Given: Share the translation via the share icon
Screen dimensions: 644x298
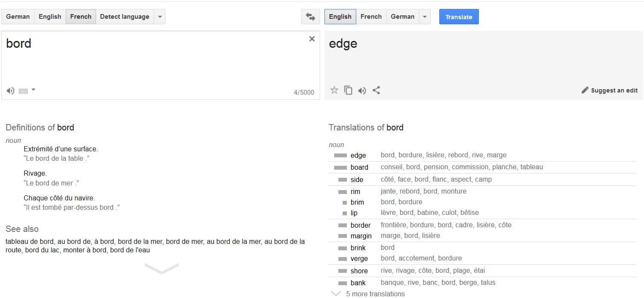Looking at the screenshot, I should (x=376, y=90).
